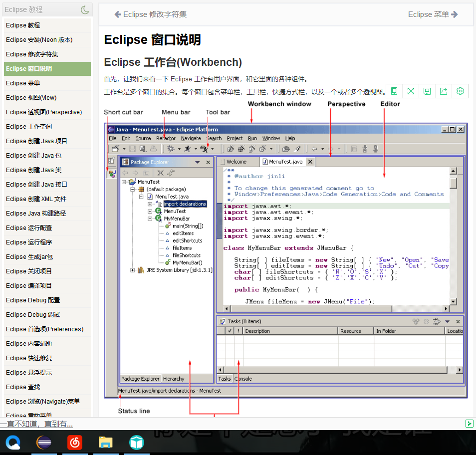Open Eclipse 创建 Java 包 in sidebar
This screenshot has height=455, width=476.
[x=47, y=156]
